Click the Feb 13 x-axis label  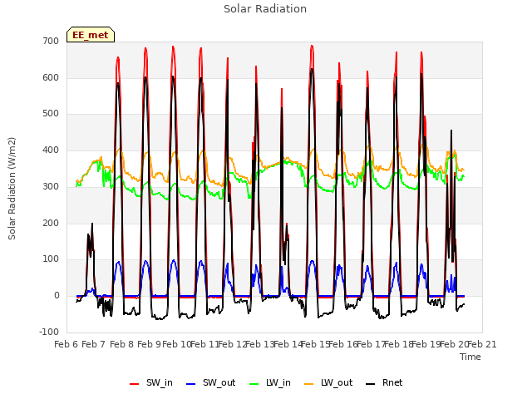(260, 344)
